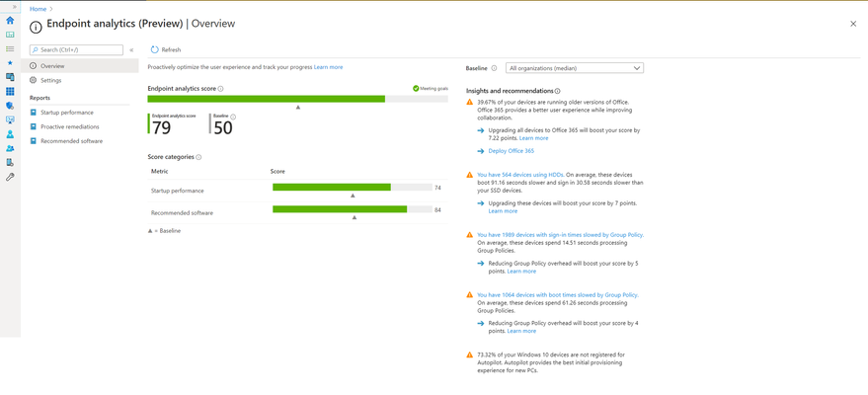
Task: Click the Settings gear icon in menu
Action: point(34,80)
